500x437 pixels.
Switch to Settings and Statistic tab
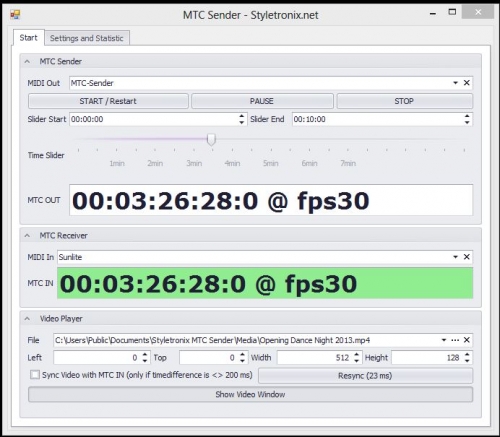87,38
